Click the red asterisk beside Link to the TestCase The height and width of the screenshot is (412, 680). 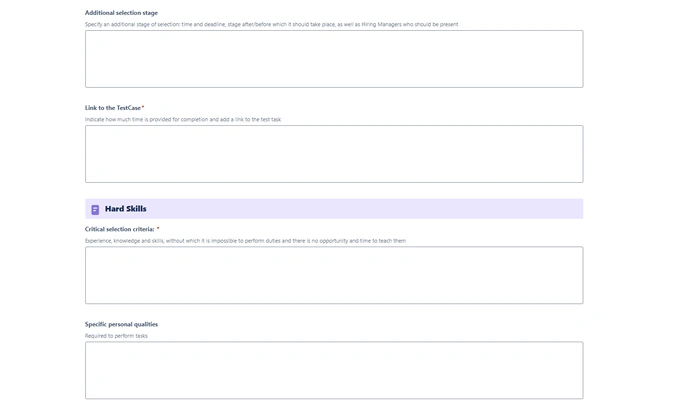pos(143,108)
